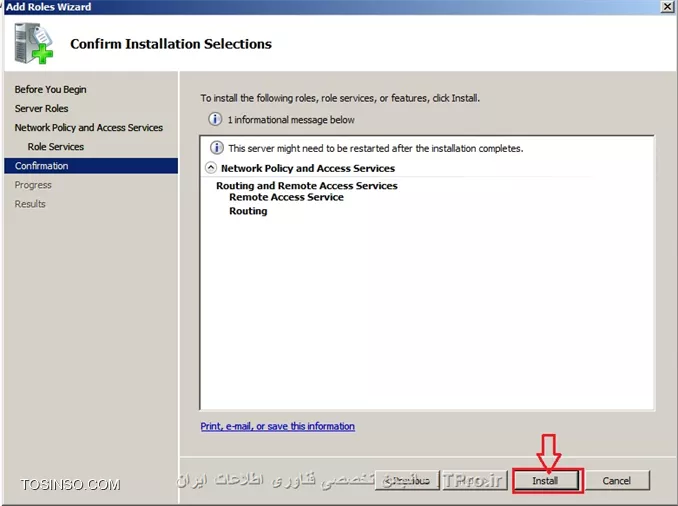Screen dimensions: 678x506
Task: Click the server roles wizard header icon
Action: pos(34,43)
